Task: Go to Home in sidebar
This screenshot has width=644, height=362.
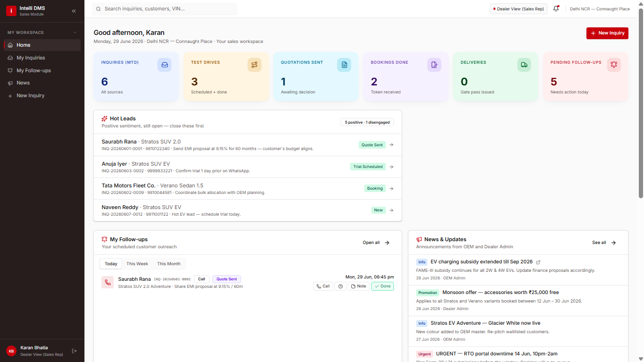Action: click(42, 45)
